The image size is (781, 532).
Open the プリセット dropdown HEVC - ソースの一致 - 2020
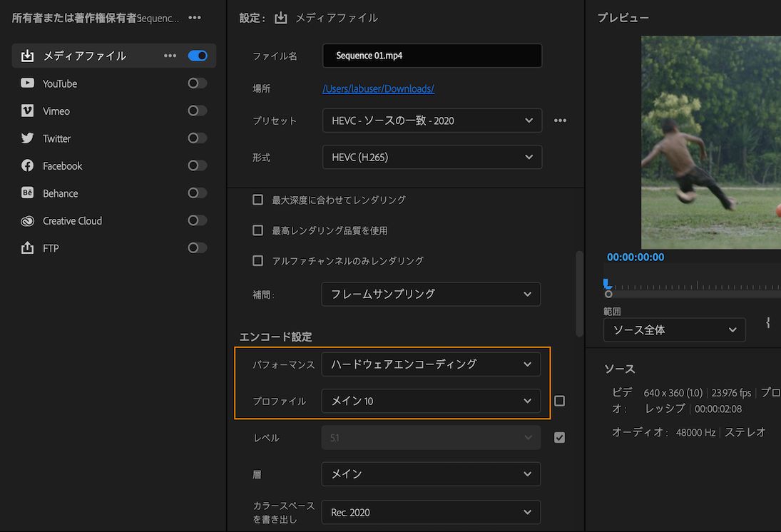(432, 121)
